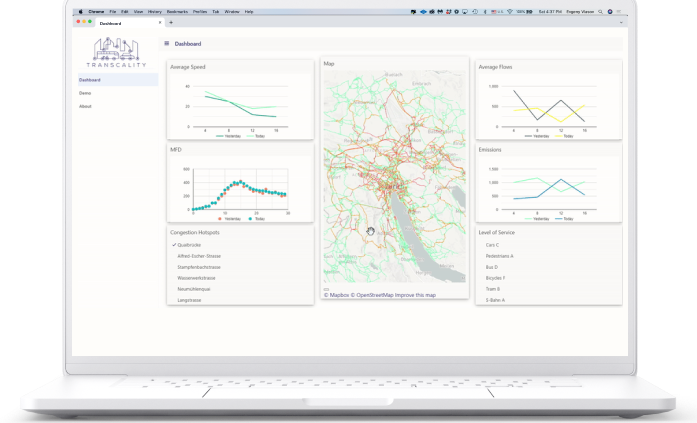Click Pedestrians A in Level of Service

tap(499, 256)
